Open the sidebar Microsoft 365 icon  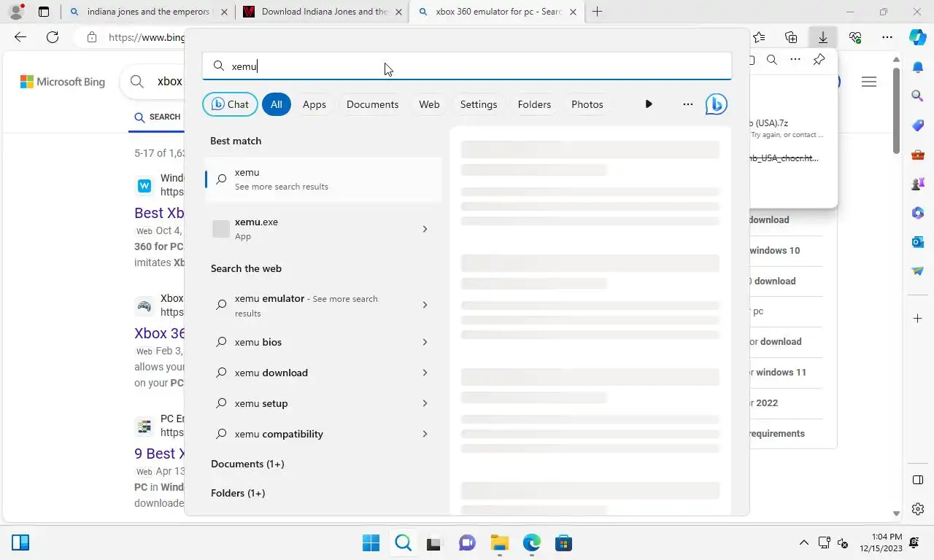[918, 213]
